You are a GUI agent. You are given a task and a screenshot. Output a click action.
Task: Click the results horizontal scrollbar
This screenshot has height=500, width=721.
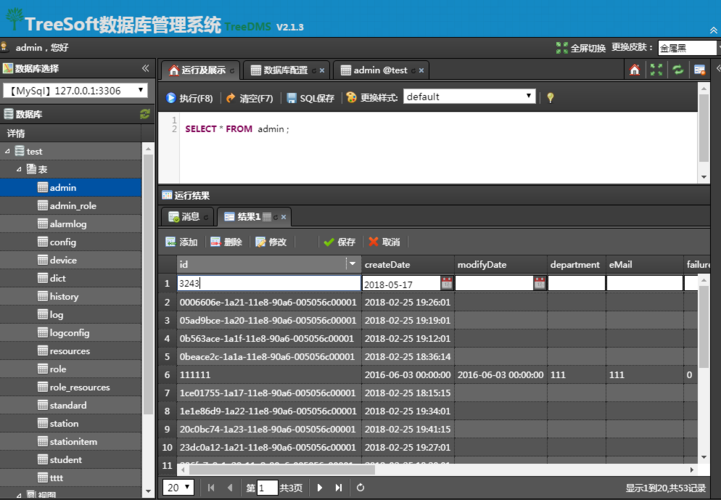coord(281,470)
